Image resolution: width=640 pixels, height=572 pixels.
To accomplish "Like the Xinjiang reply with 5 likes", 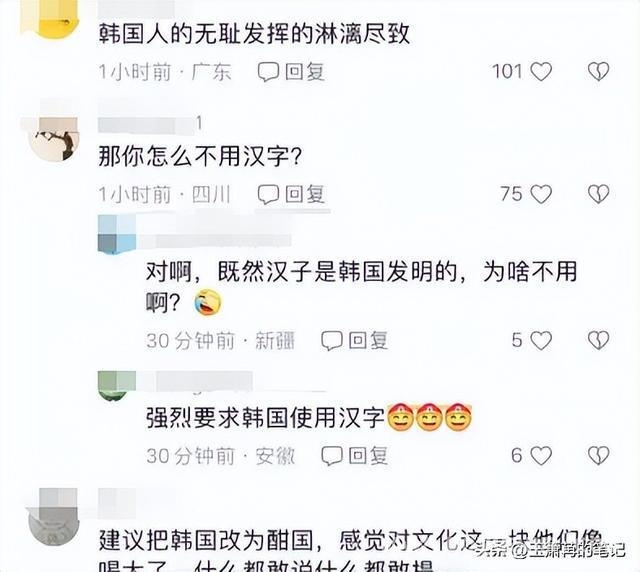I will 541,341.
